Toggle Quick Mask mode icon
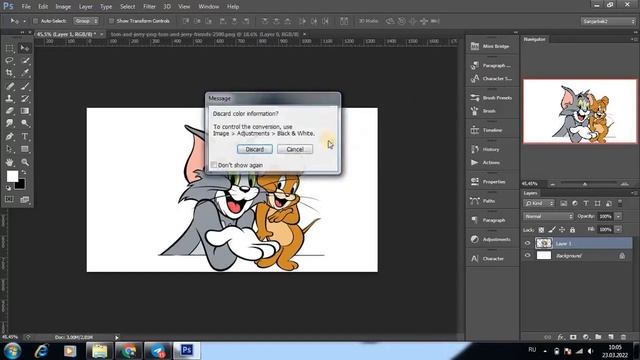This screenshot has width=640, height=360. [x=9, y=199]
